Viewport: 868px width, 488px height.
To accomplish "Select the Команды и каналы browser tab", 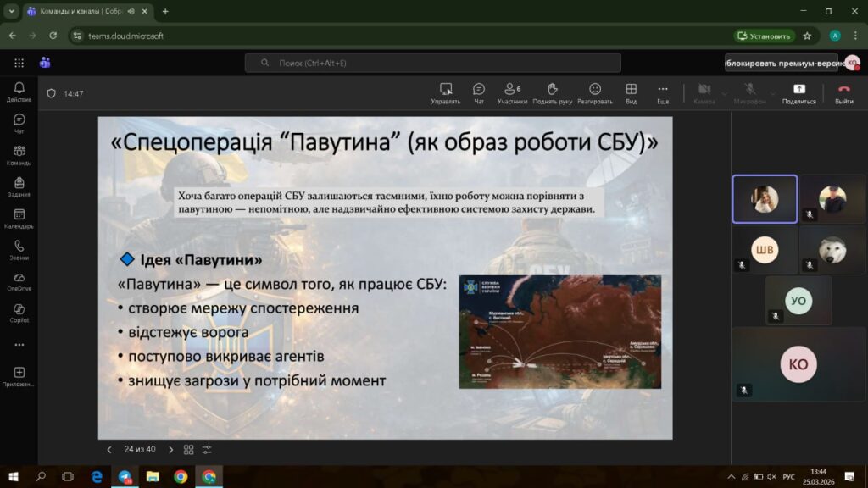I will coord(81,12).
